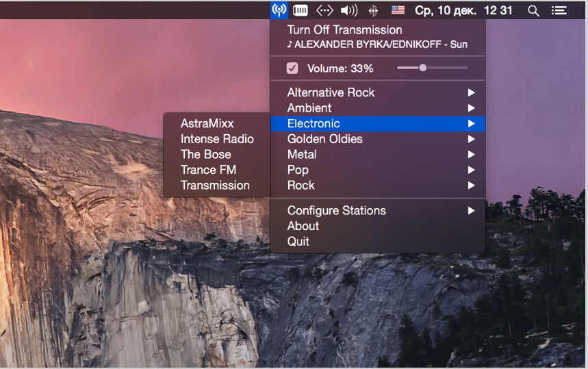Open Spotlight search magnifier icon
Screen dimensions: 588x369
(533, 11)
